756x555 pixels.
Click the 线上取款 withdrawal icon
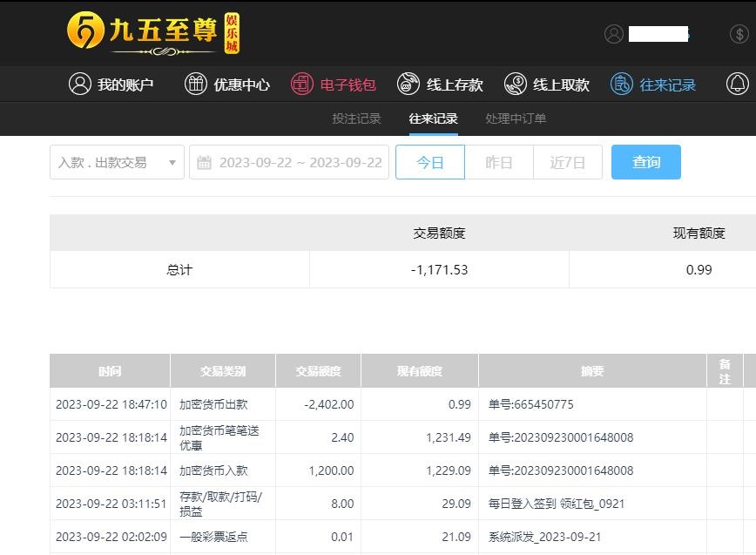click(x=516, y=85)
